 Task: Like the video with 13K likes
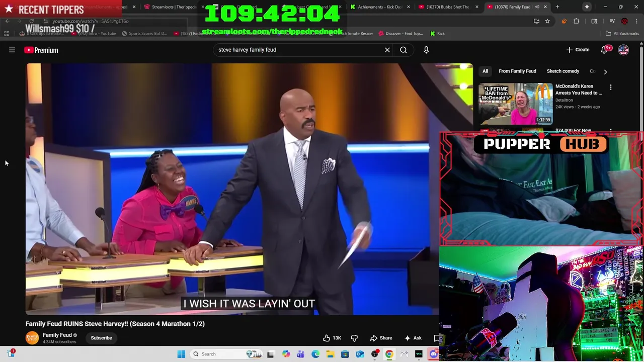point(332,338)
